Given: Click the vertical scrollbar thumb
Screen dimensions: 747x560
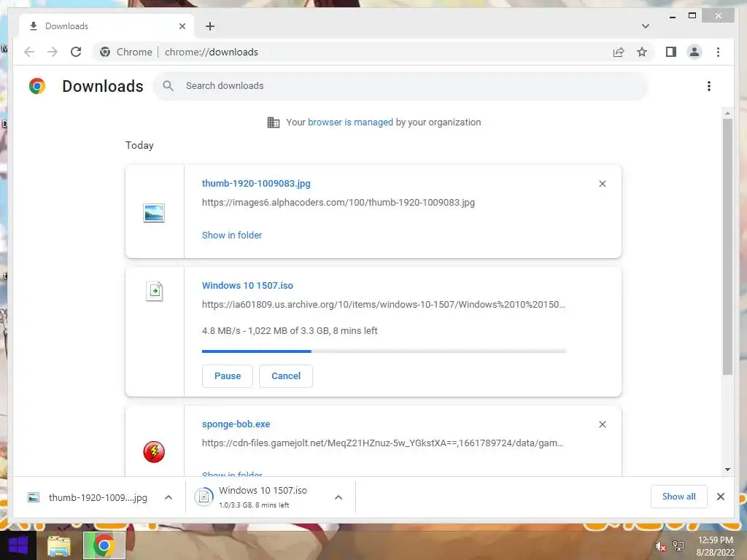Looking at the screenshot, I should pos(727,246).
